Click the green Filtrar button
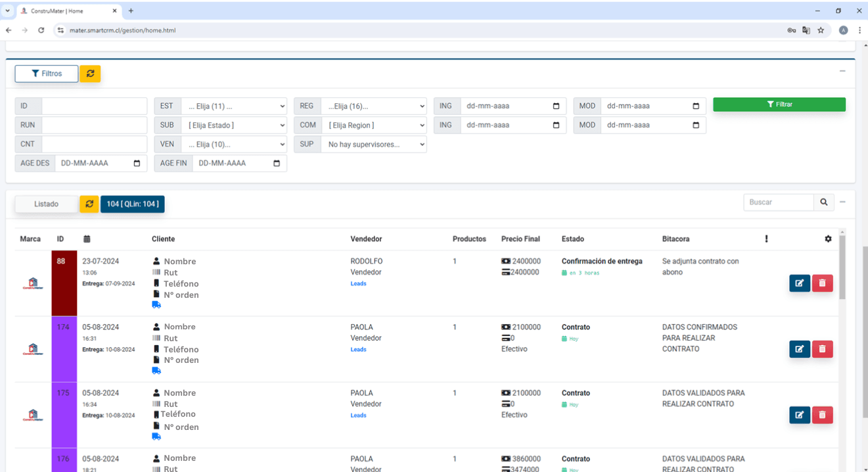This screenshot has width=868, height=472. [779, 105]
